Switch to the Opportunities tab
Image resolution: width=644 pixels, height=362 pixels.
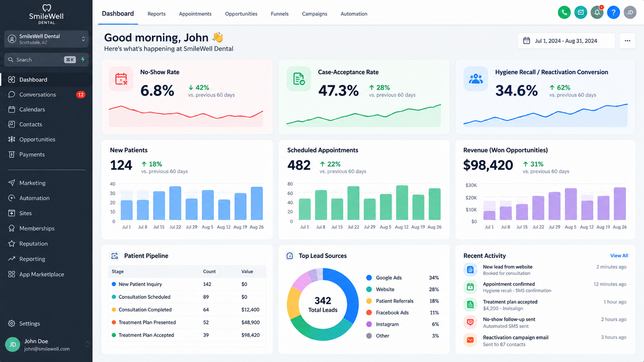pyautogui.click(x=241, y=14)
